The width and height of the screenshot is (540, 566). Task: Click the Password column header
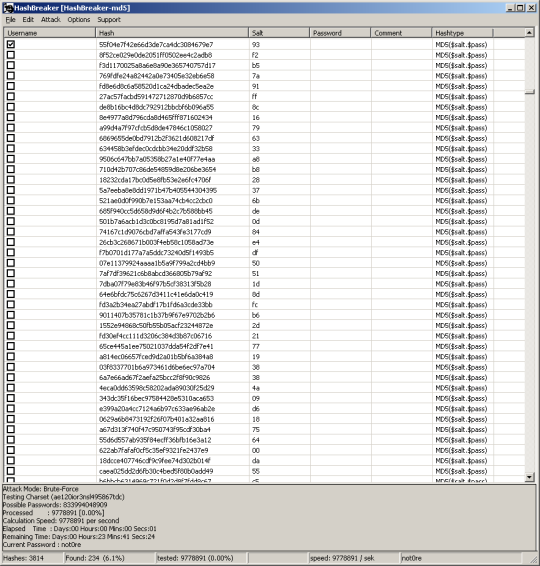(x=340, y=33)
